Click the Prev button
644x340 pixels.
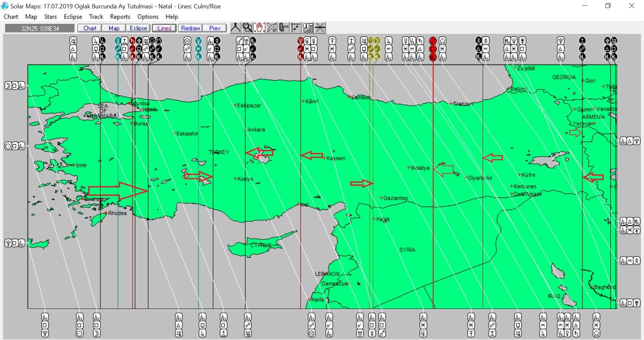coord(215,29)
